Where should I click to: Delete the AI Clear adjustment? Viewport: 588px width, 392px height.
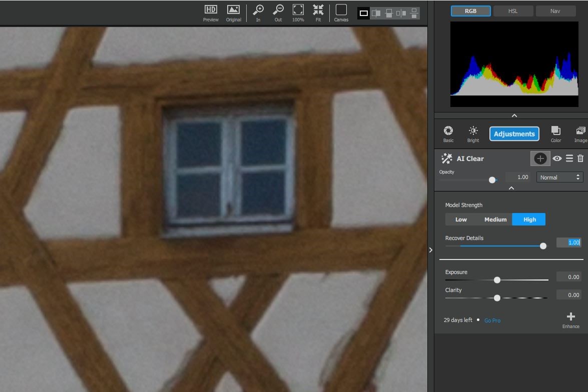580,158
